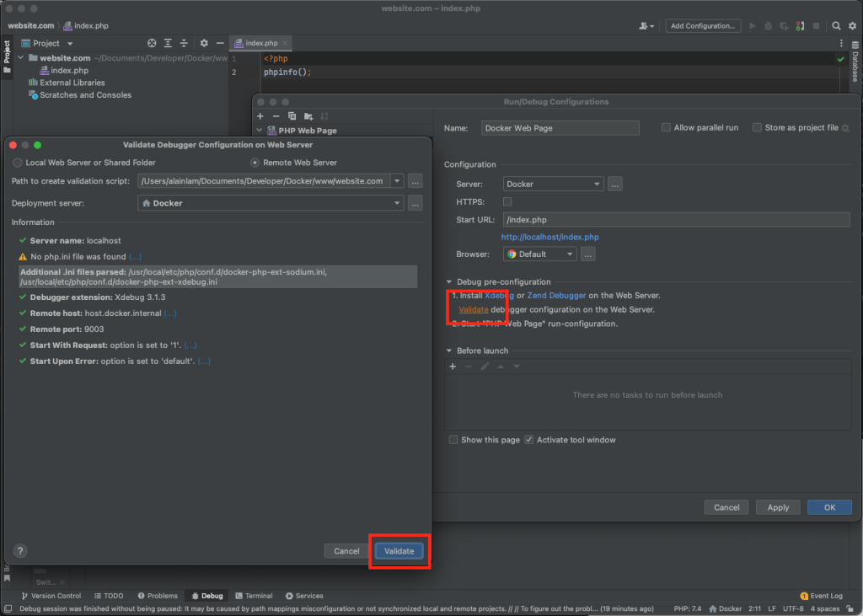Open Deployment server dropdown in Validate dialog
This screenshot has height=616, width=863.
[x=271, y=203]
